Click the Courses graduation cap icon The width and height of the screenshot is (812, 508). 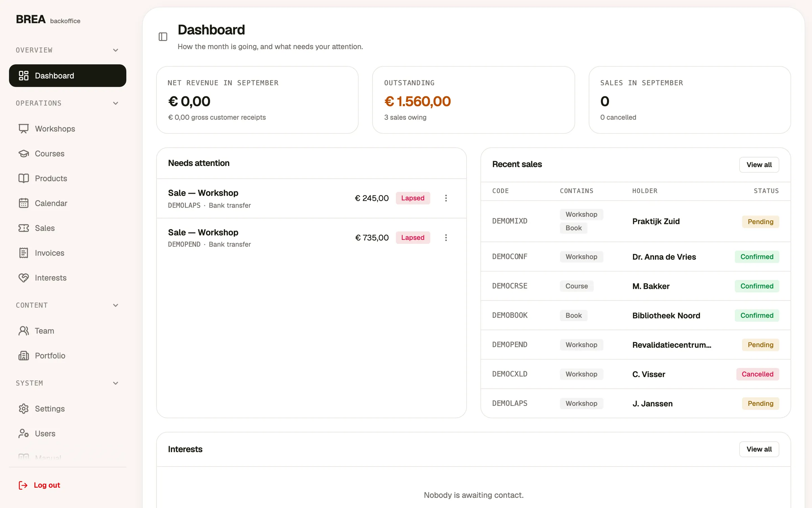click(23, 153)
